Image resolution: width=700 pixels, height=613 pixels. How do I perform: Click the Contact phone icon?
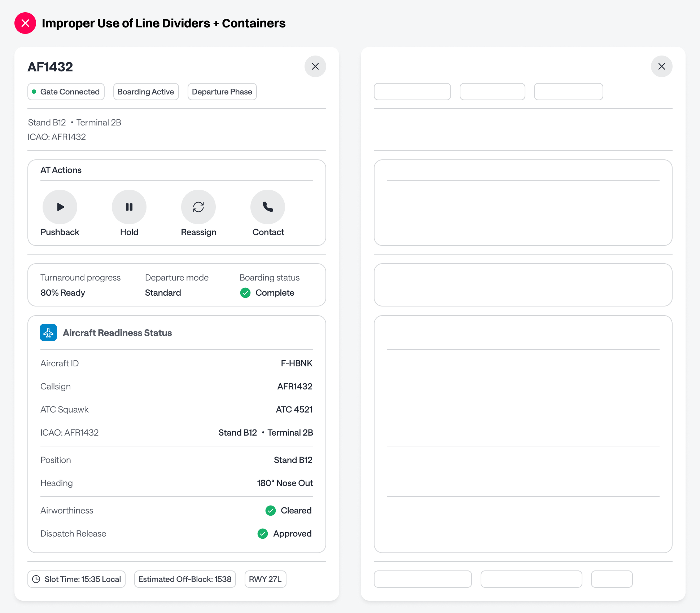268,207
